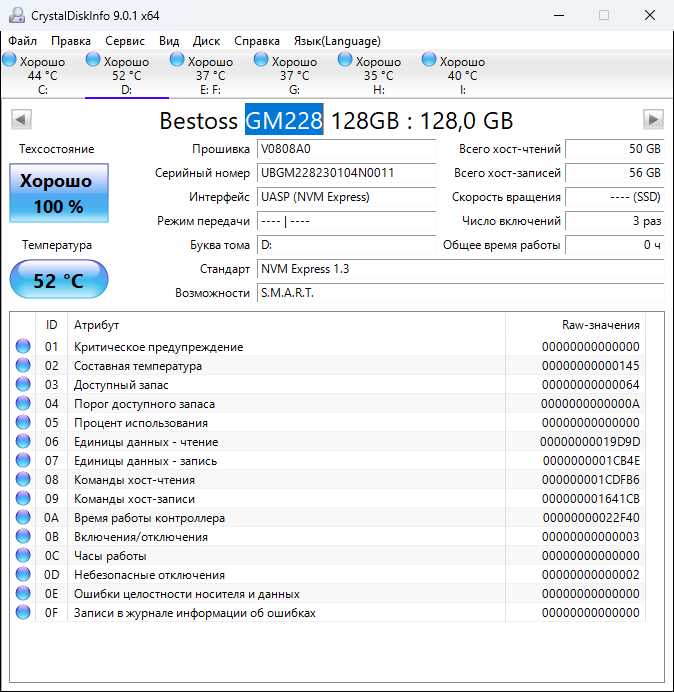
Task: Open the Файл menu
Action: click(x=22, y=41)
